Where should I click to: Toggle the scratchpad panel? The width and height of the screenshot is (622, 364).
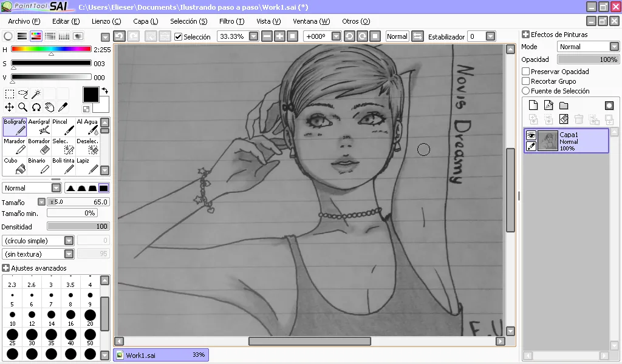tap(78, 36)
